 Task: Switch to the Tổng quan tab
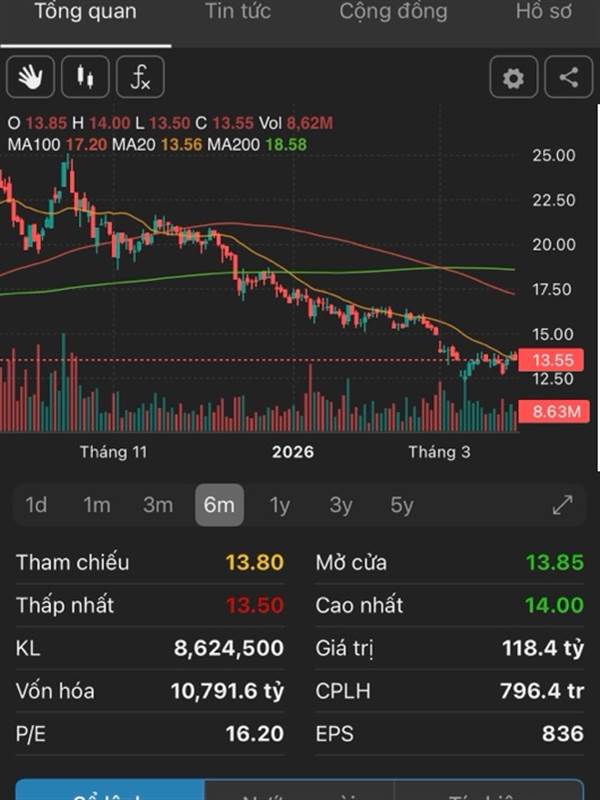tap(86, 11)
